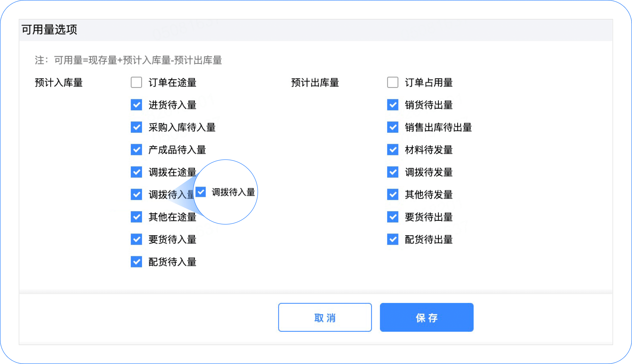Uncheck 采购入库待入量 option
Screen dimensions: 632x364
point(136,127)
